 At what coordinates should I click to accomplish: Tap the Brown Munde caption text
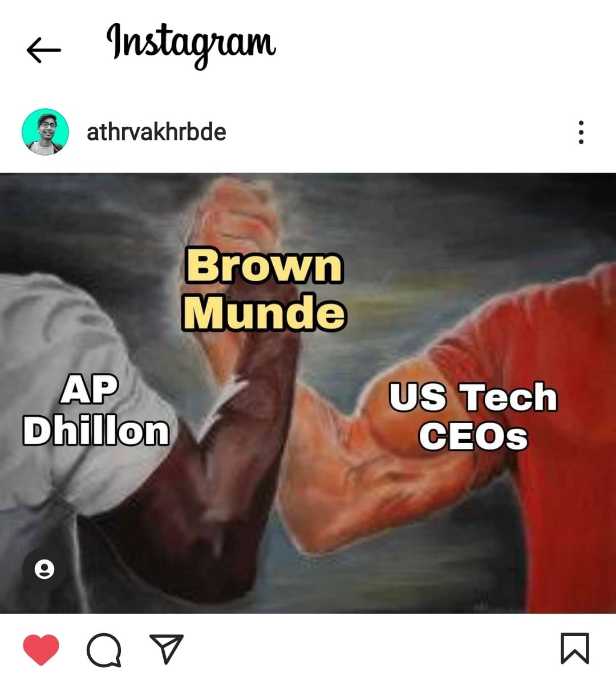coord(265,289)
